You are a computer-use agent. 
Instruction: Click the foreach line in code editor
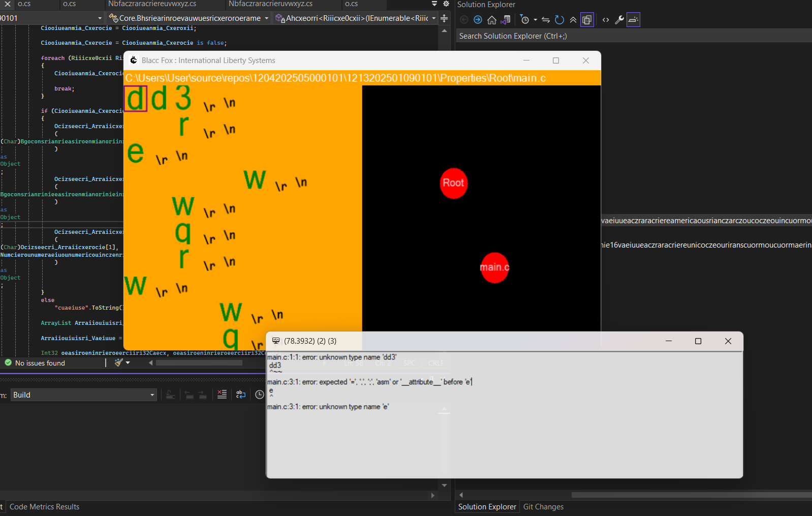pos(82,58)
